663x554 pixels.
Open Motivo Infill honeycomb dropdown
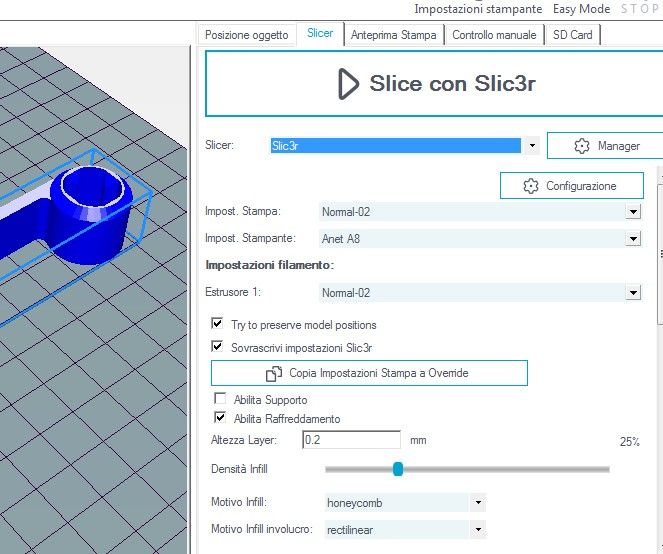tap(479, 503)
